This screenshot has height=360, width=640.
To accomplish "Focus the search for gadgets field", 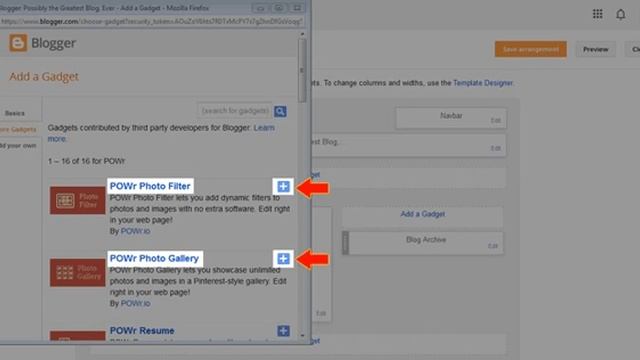I will pos(235,111).
